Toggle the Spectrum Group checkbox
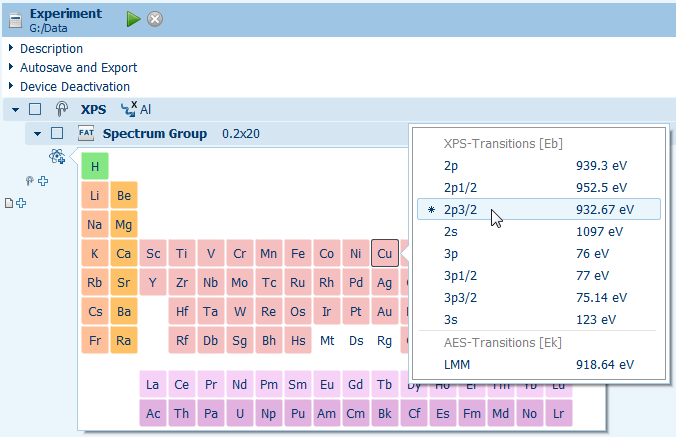Screen dimensions: 676x437 (57, 134)
